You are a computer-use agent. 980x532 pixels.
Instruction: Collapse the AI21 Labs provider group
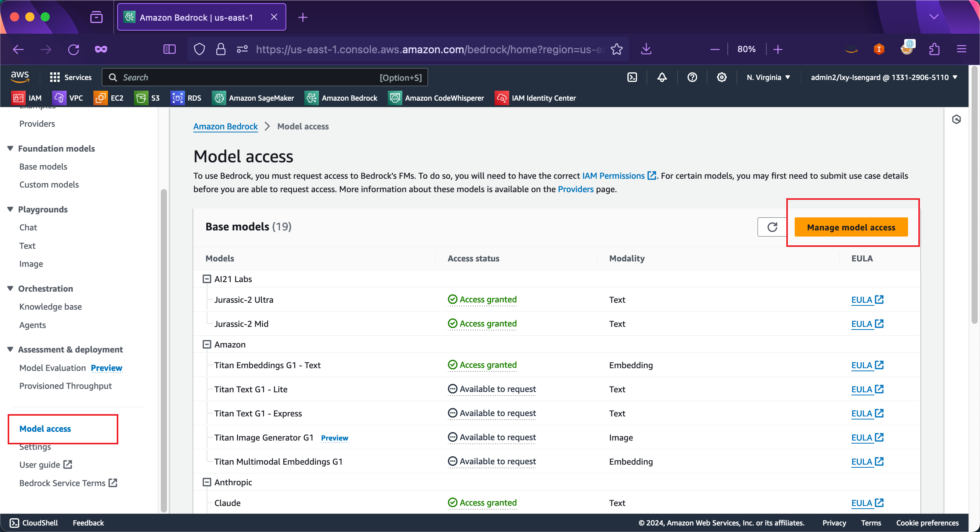pyautogui.click(x=207, y=279)
